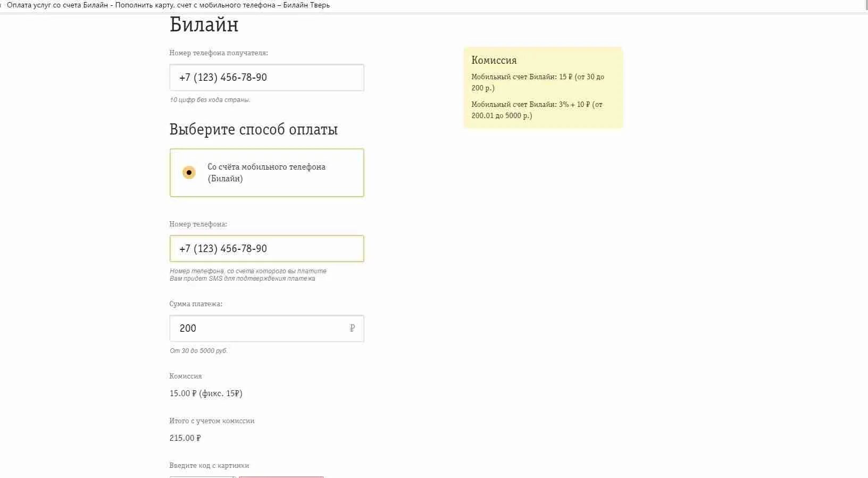Click the Со счёта мобильного телефона option label
Screen dimensions: 868x478
point(266,173)
